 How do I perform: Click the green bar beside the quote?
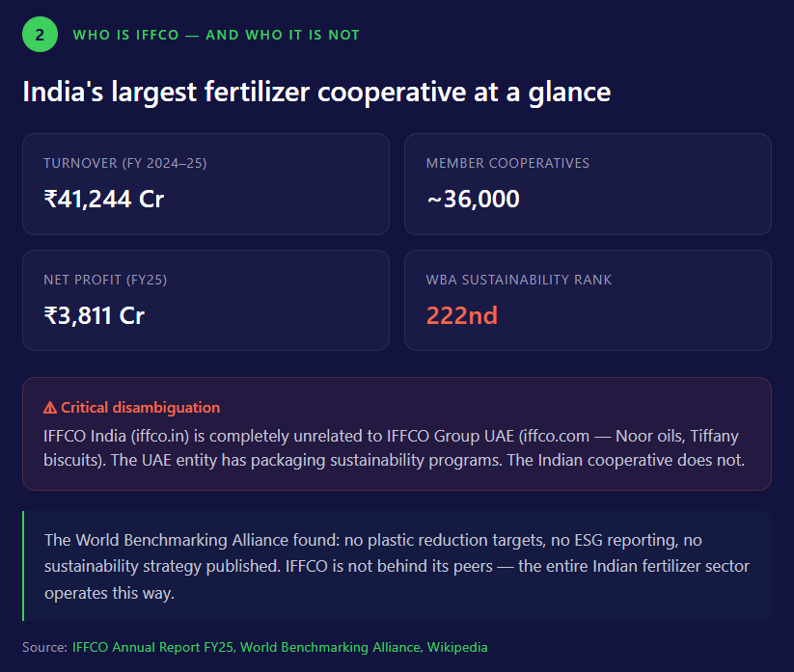pyautogui.click(x=23, y=566)
